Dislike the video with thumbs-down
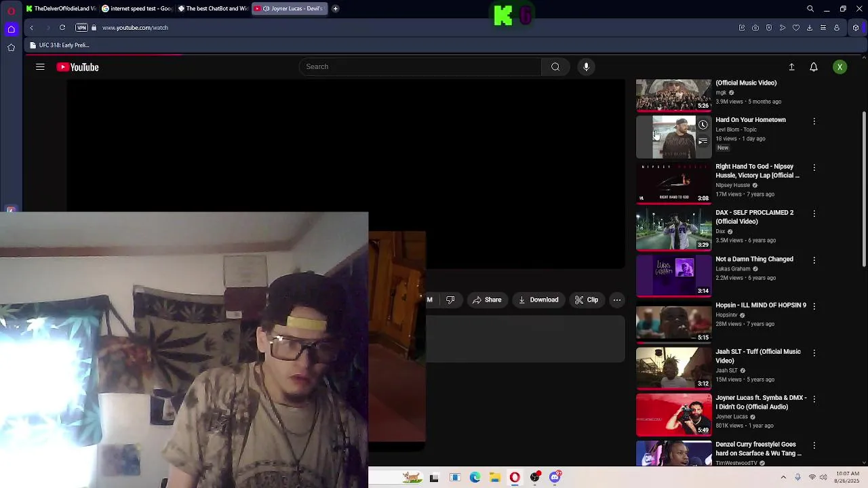Screen dimensions: 868x488 (x=450, y=300)
